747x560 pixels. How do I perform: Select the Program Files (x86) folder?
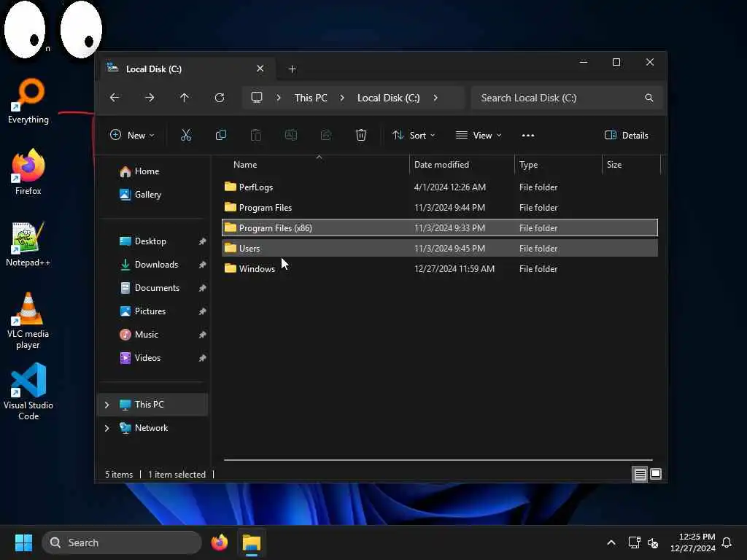click(x=439, y=227)
